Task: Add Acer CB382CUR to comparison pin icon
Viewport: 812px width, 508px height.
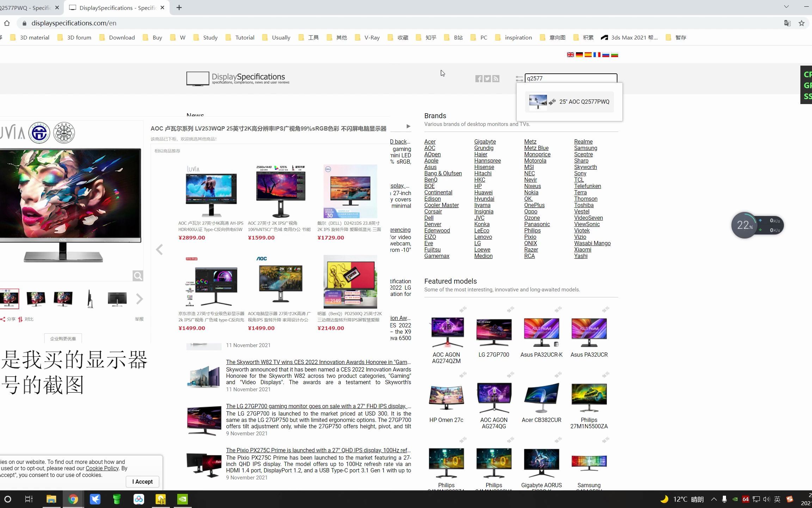Action: [x=558, y=374]
